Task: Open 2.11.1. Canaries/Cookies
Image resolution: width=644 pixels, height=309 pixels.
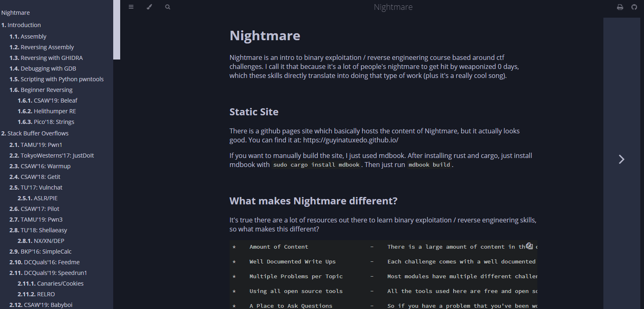Action: [50, 284]
